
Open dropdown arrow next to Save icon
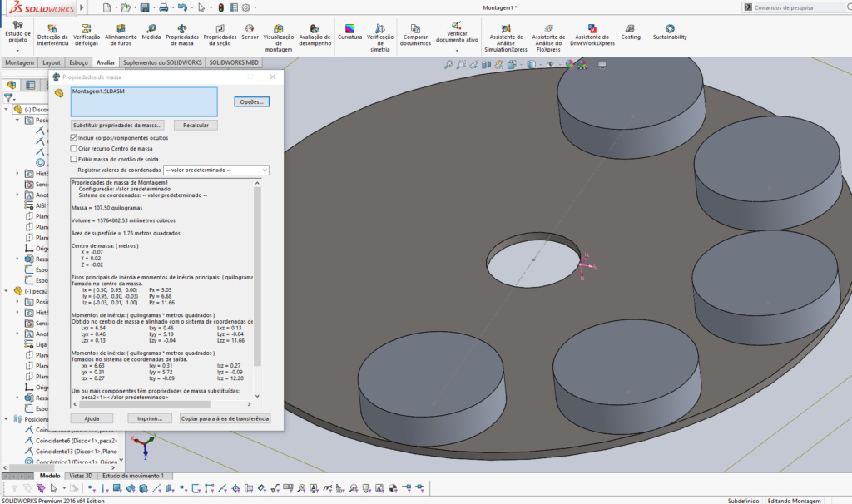click(153, 7)
